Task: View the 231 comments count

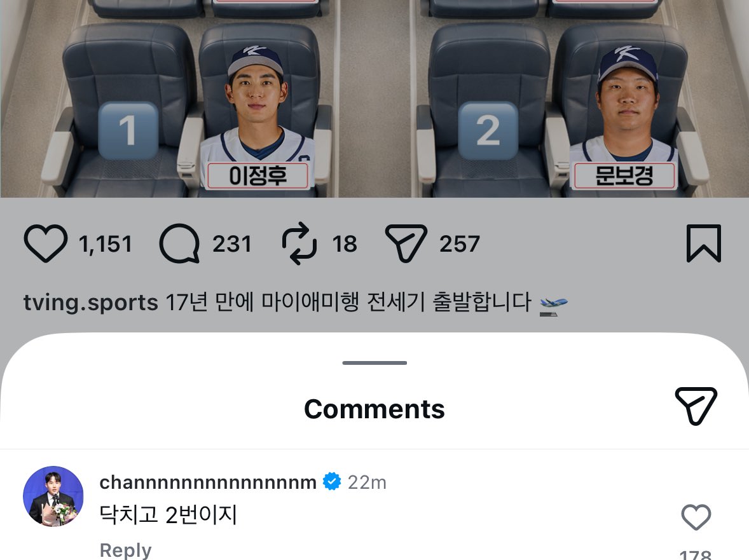Action: click(231, 244)
